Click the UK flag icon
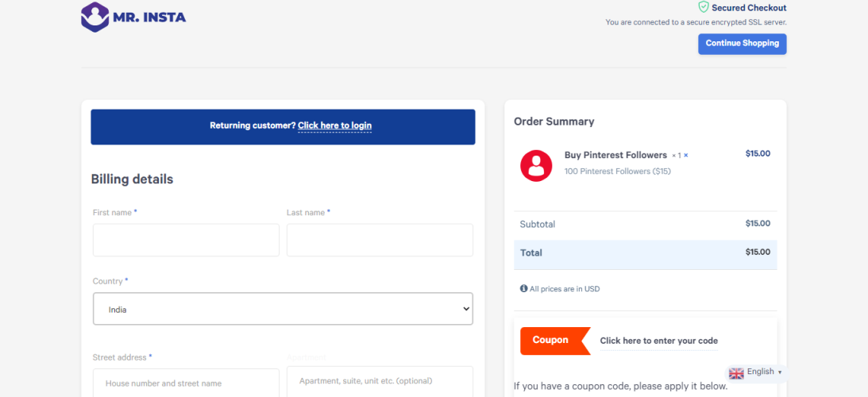The height and width of the screenshot is (397, 868). point(736,372)
